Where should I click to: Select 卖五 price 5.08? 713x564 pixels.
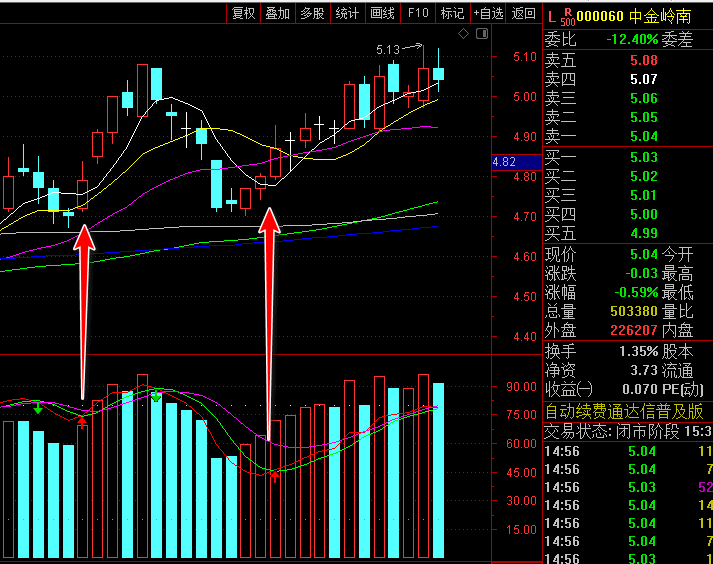pos(644,60)
